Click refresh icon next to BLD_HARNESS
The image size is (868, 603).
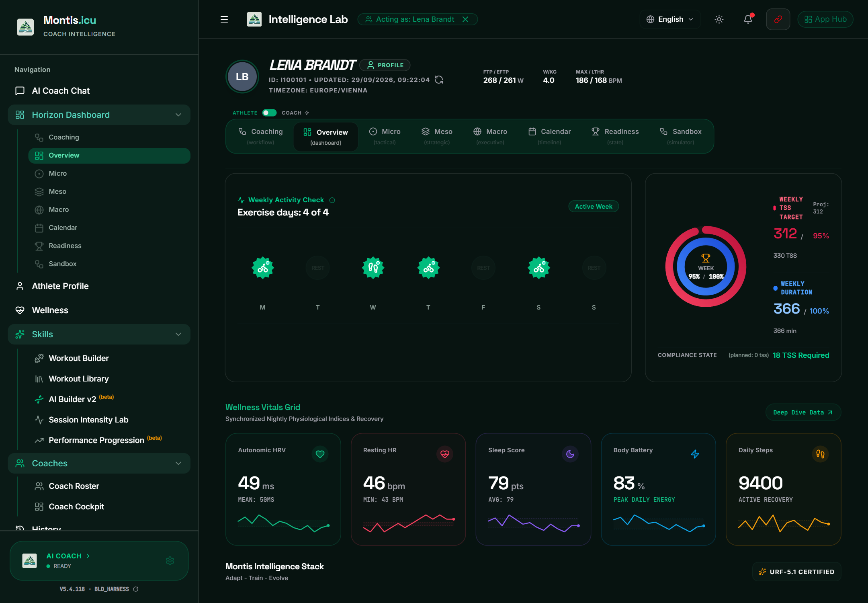[x=136, y=589]
